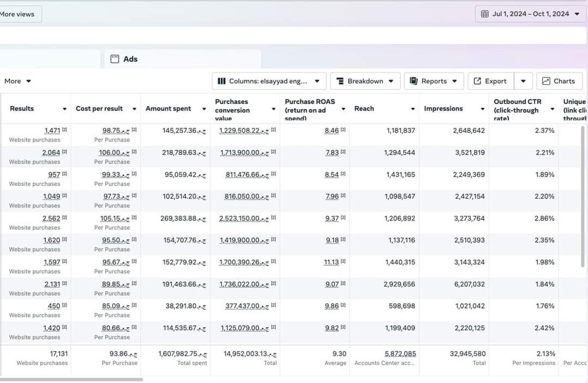Open the Reports dropdown
The height and width of the screenshot is (383, 588).
[x=434, y=81]
